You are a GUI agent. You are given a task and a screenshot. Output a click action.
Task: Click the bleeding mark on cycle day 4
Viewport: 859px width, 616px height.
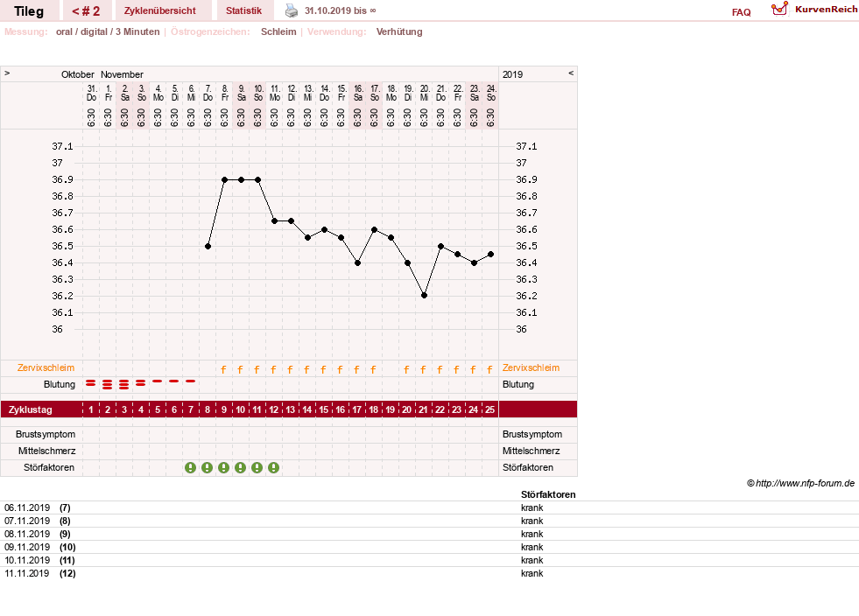[x=141, y=383]
